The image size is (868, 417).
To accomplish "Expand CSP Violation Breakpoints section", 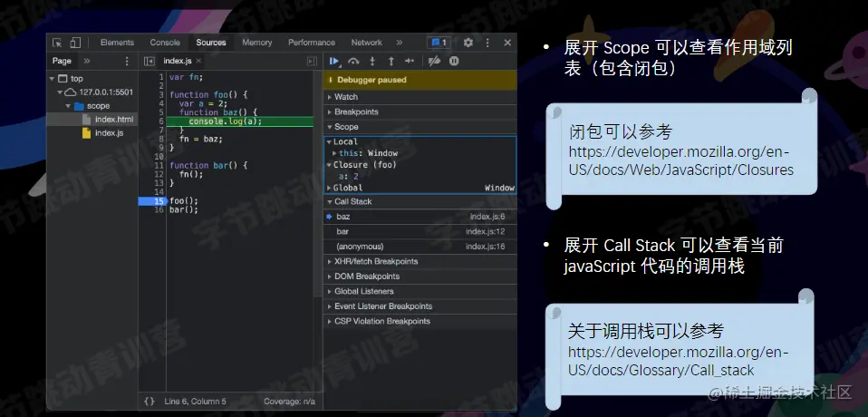I will tap(420, 321).
